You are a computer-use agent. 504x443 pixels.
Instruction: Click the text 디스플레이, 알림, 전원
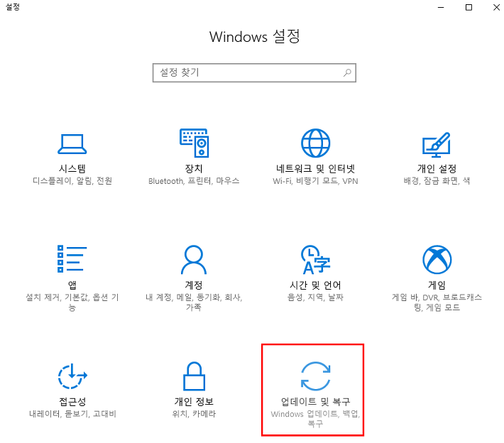[x=72, y=180]
